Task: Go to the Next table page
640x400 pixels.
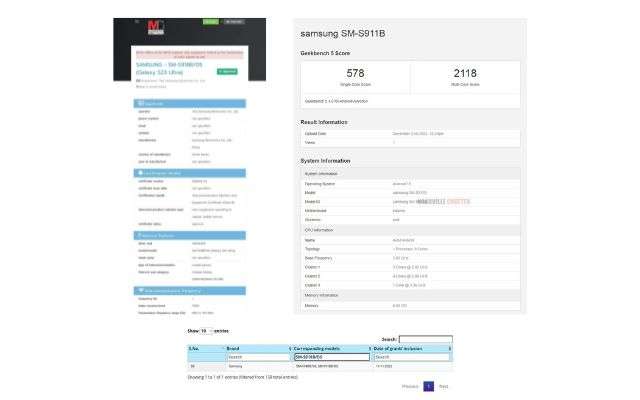Action: coord(443,387)
